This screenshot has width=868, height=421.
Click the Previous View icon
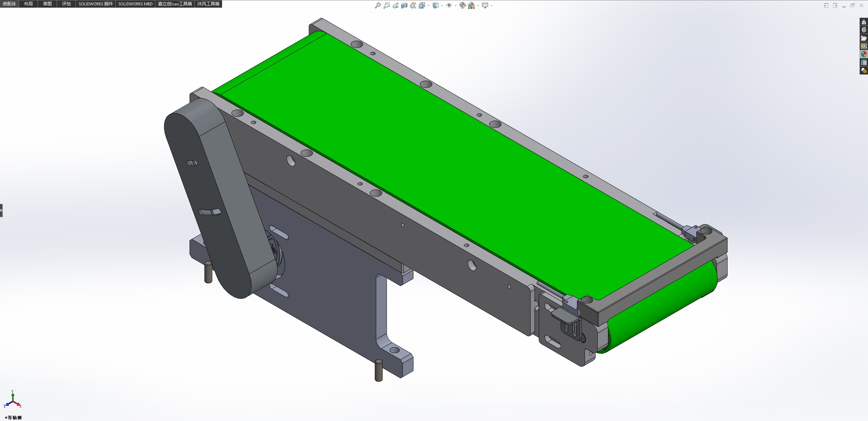[396, 5]
